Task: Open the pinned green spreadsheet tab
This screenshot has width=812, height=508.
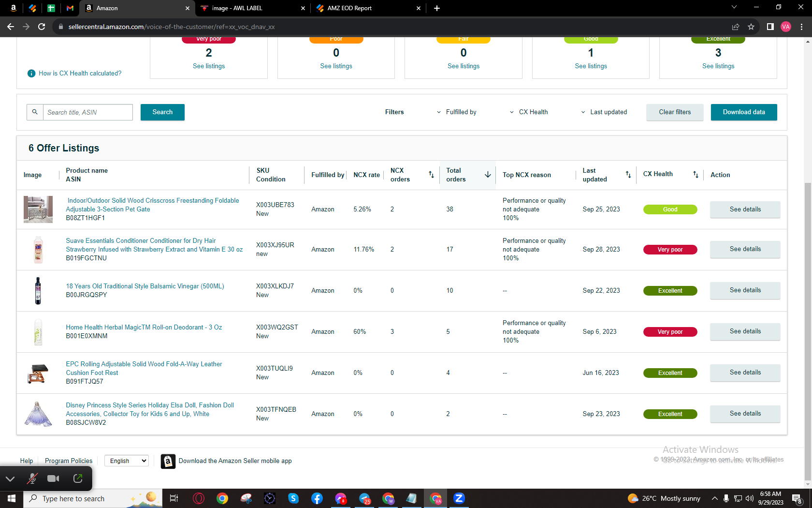Action: pos(51,8)
